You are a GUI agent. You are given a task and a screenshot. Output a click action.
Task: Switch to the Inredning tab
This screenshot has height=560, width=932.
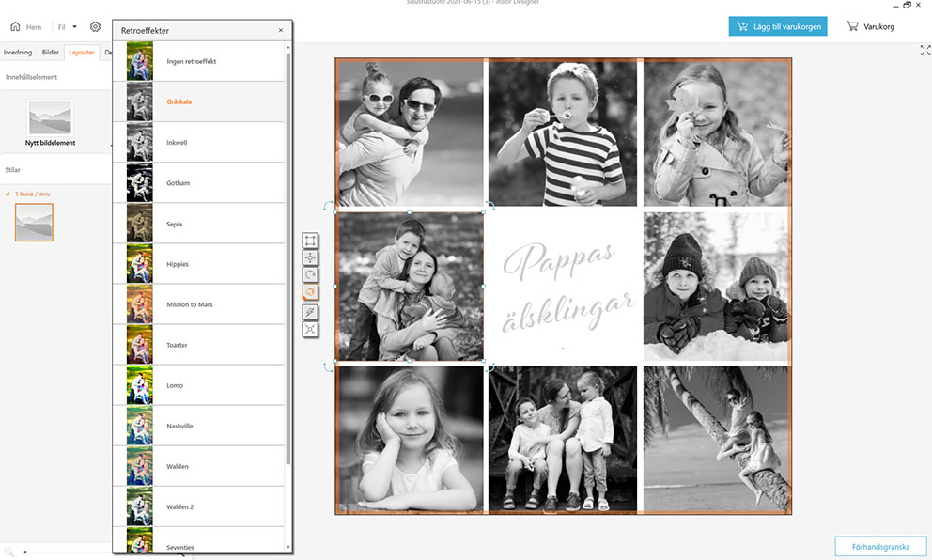pyautogui.click(x=18, y=53)
